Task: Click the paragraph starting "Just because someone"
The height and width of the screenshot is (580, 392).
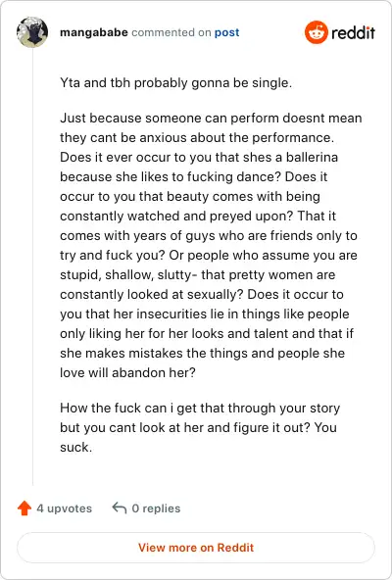Action: [x=211, y=245]
